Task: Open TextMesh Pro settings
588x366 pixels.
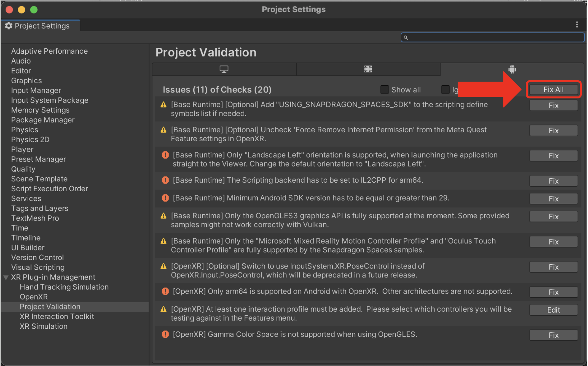Action: coord(35,218)
